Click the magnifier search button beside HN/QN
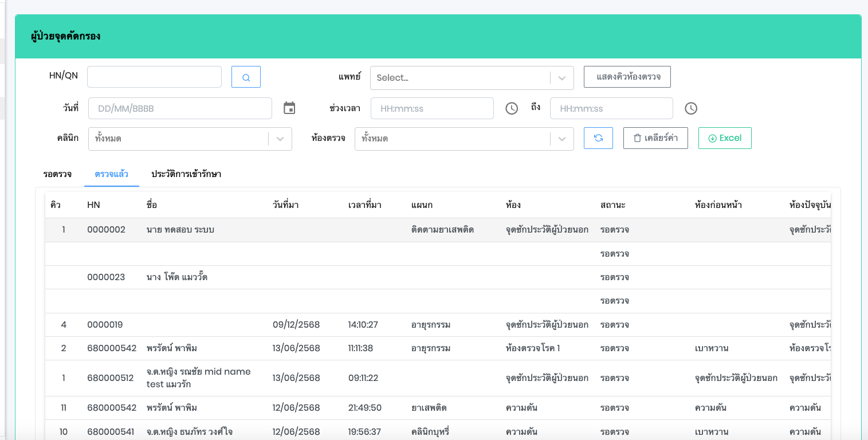Screen dimensions: 868x440 246,77
